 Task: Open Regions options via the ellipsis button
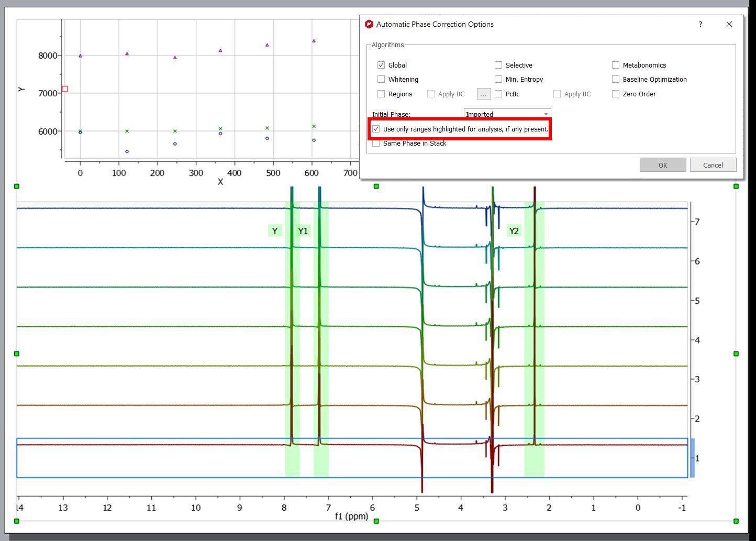(x=484, y=94)
